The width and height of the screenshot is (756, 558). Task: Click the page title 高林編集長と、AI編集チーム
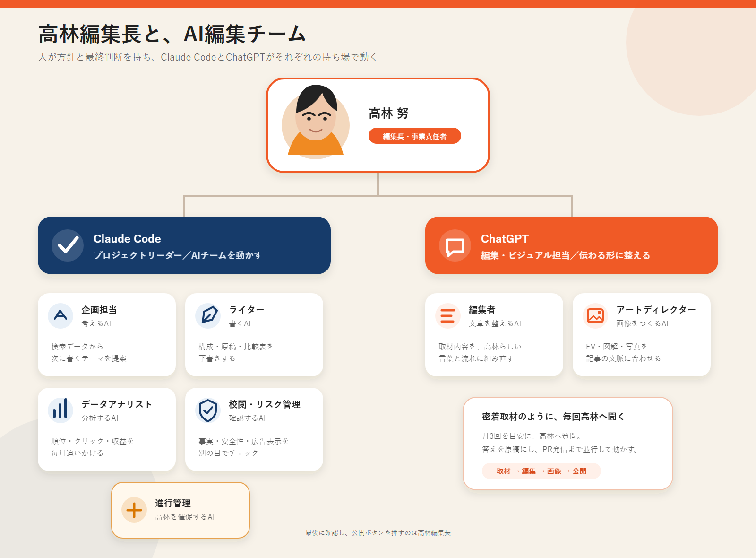172,34
